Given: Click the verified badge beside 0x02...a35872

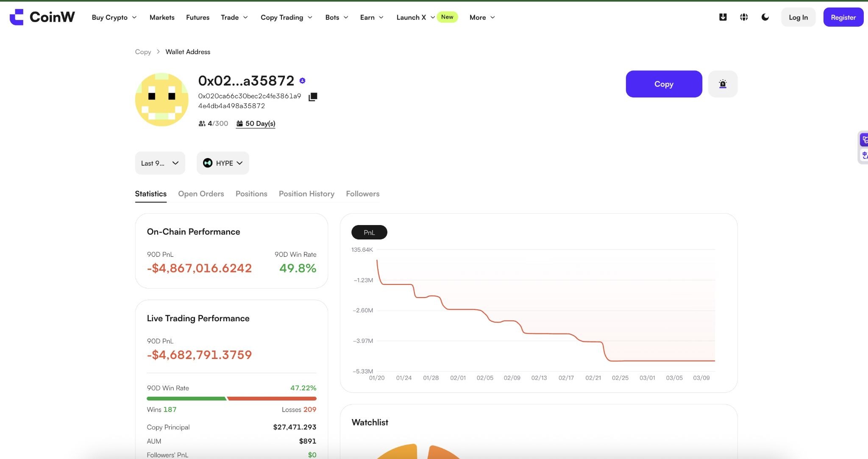Looking at the screenshot, I should [x=302, y=81].
